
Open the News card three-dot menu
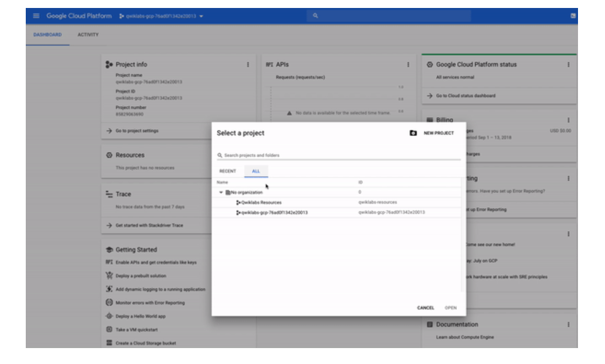pos(568,234)
